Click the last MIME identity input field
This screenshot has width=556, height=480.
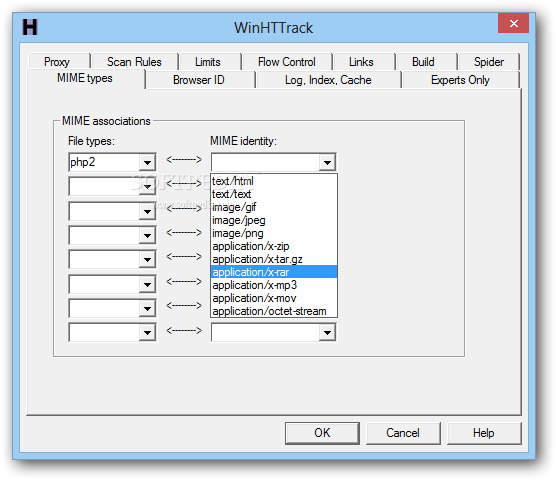coord(266,333)
